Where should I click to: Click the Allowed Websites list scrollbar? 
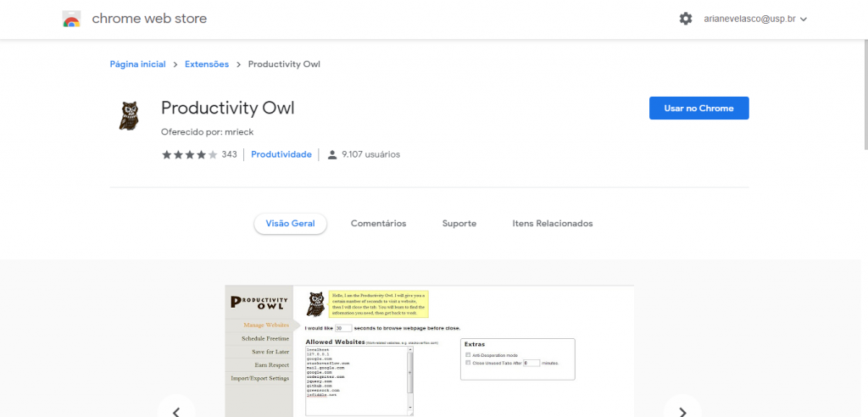coord(410,381)
